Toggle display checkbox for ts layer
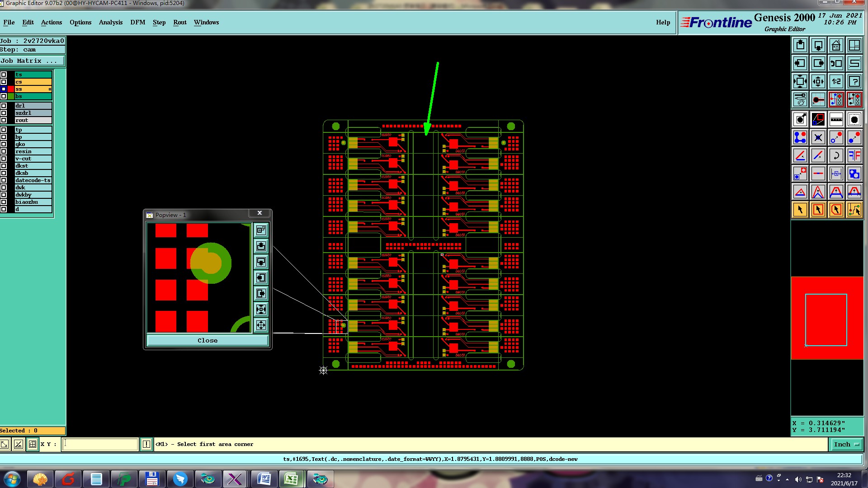The image size is (868, 488). pyautogui.click(x=4, y=75)
